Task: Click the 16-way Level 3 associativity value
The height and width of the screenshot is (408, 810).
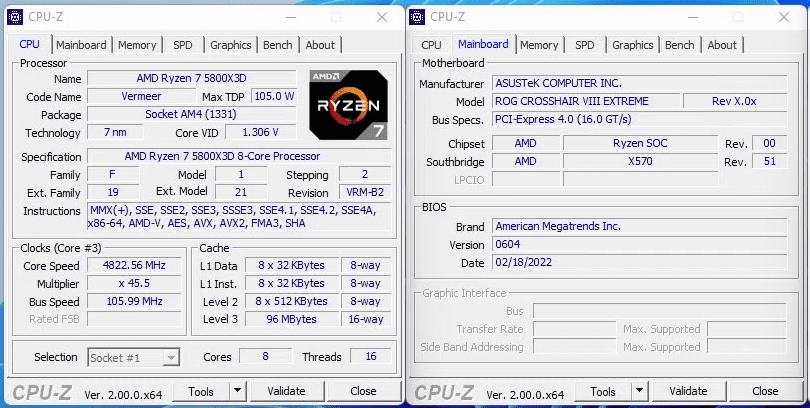Action: pos(366,319)
